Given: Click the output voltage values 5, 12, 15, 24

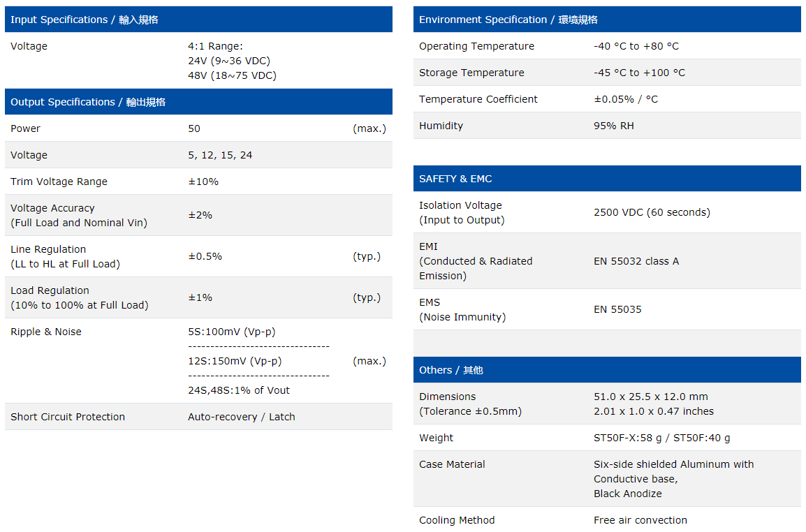Looking at the screenshot, I should click(220, 155).
